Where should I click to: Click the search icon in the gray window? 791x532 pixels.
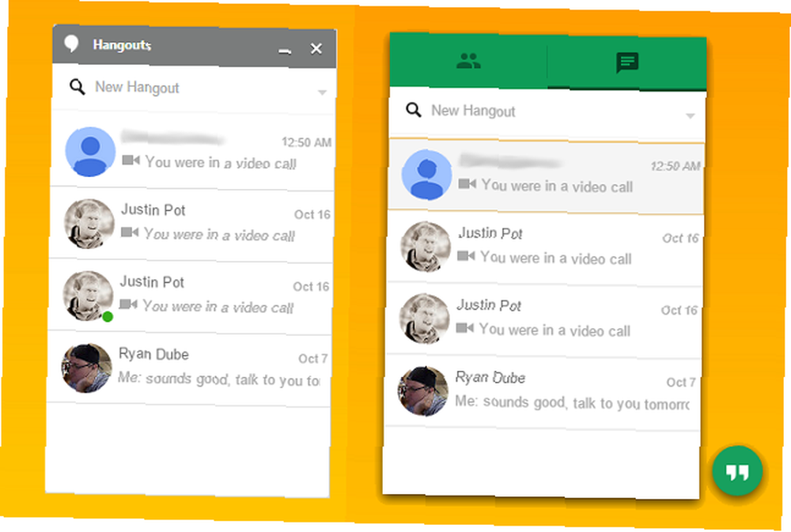pos(77,87)
